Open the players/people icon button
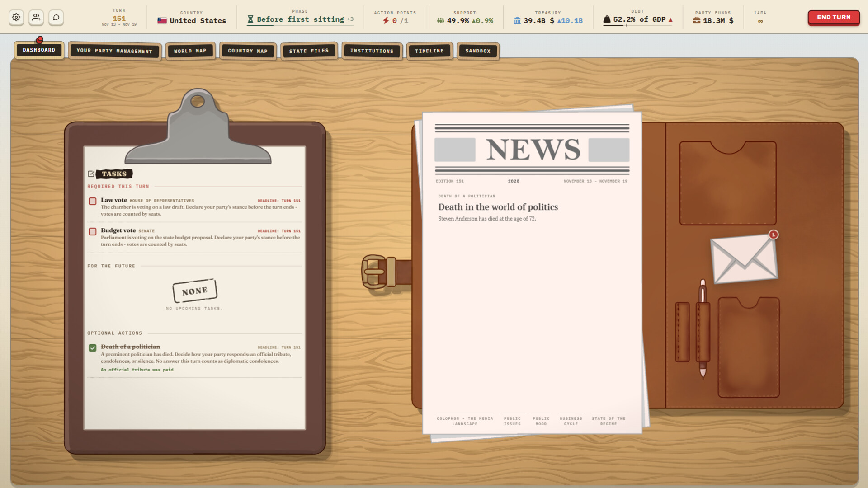868x488 pixels. point(36,17)
